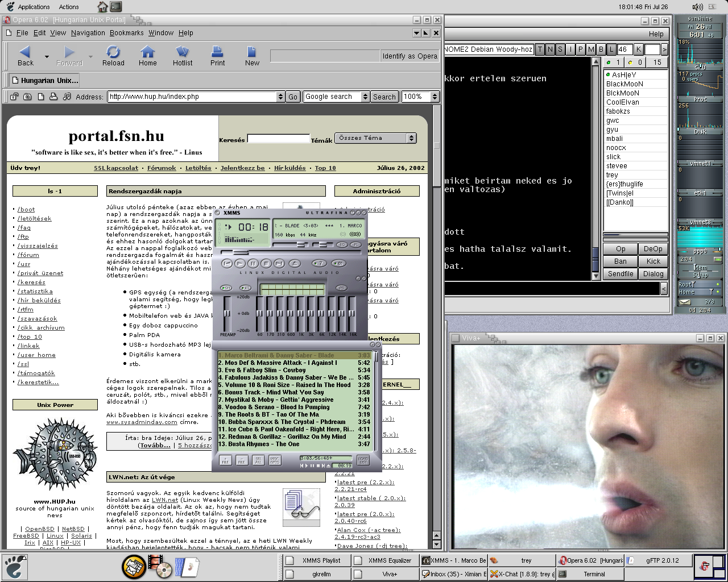Click the camera icon beside Address bar
The width and height of the screenshot is (728, 582).
(27, 97)
